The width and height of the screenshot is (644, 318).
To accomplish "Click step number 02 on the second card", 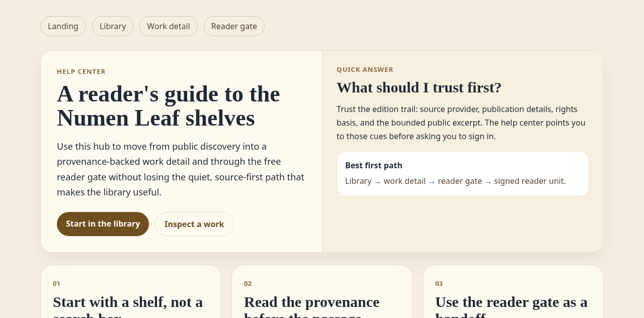I will (x=248, y=283).
